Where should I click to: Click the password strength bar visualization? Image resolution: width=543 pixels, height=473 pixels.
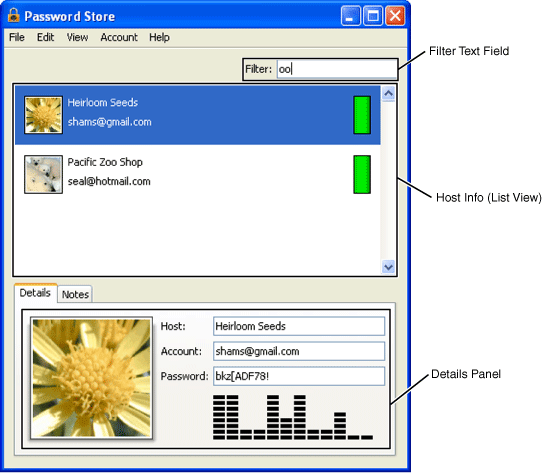[x=293, y=417]
